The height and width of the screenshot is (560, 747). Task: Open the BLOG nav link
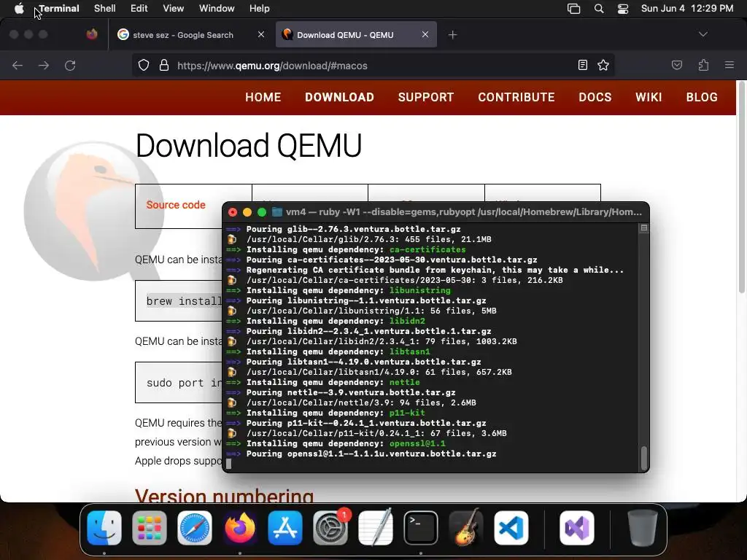coord(702,97)
